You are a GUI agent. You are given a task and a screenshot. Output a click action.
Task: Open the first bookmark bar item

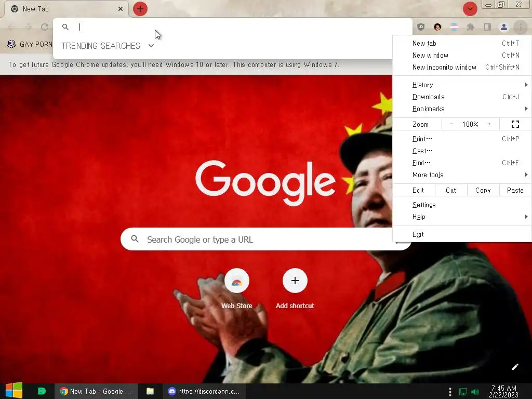click(x=30, y=44)
